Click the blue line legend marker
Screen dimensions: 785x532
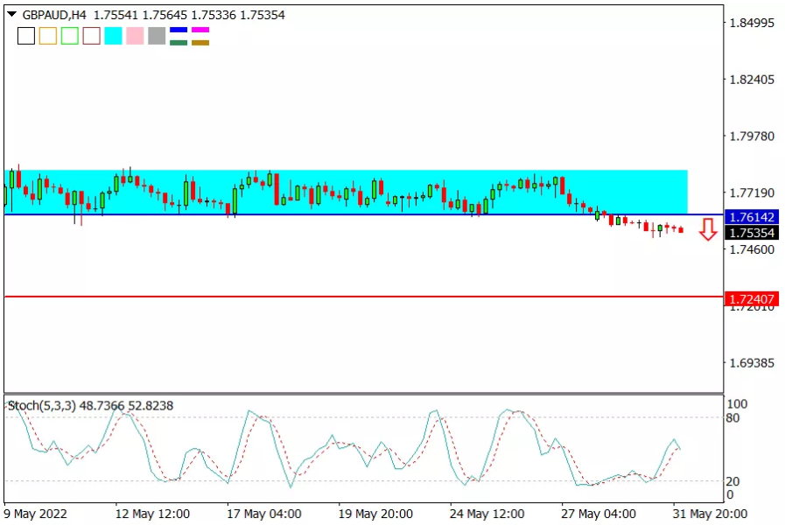click(179, 30)
